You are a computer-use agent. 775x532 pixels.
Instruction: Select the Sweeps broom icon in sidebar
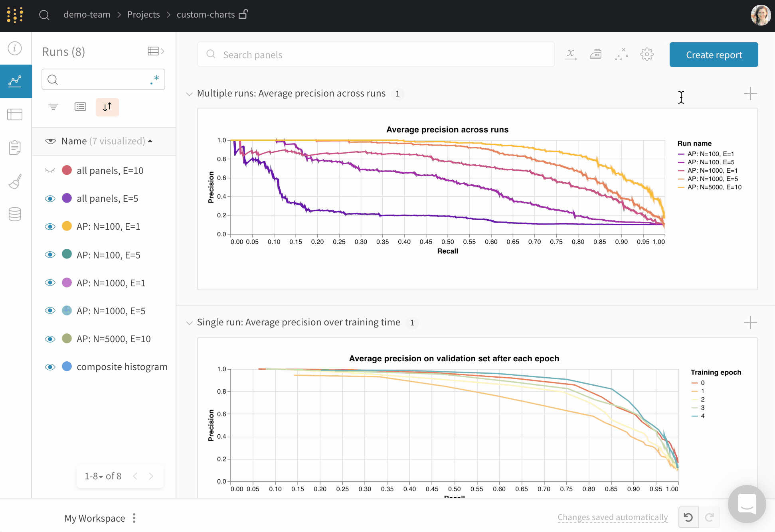coord(15,181)
